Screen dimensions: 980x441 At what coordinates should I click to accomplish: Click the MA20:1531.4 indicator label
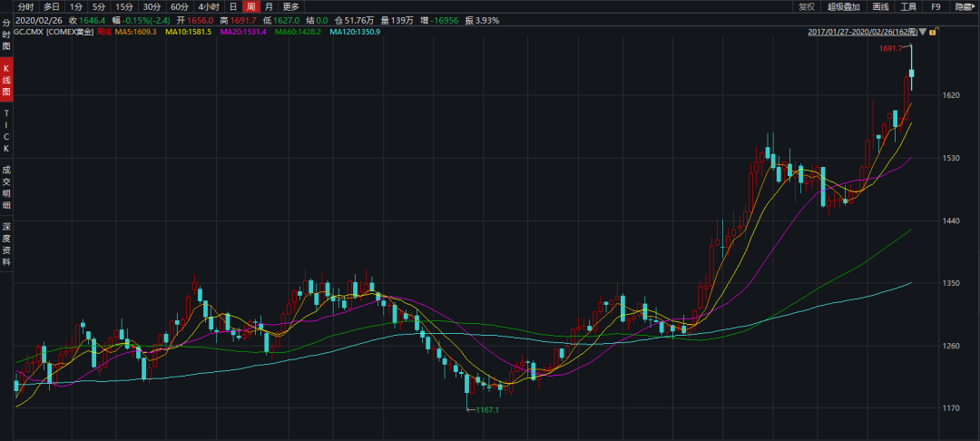point(243,31)
